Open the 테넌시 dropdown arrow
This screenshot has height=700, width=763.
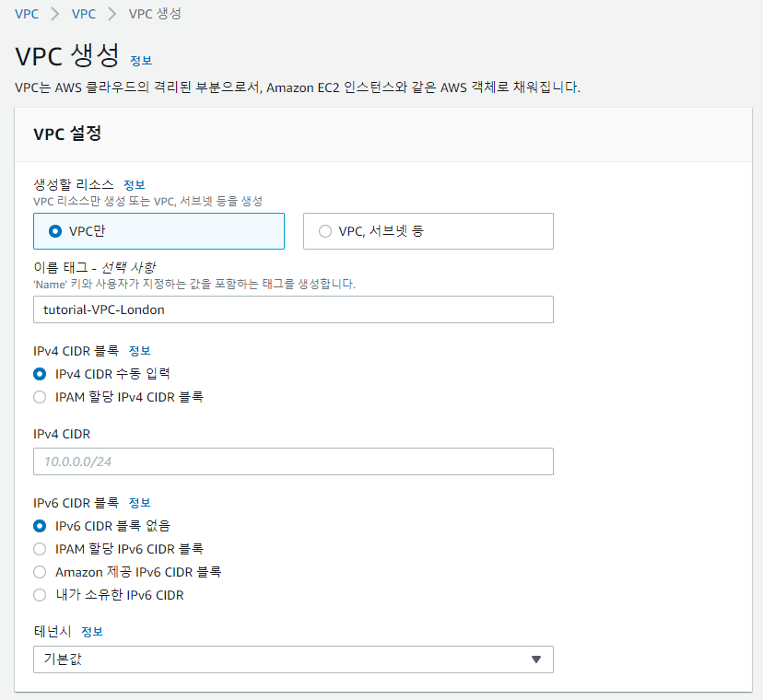click(x=535, y=659)
